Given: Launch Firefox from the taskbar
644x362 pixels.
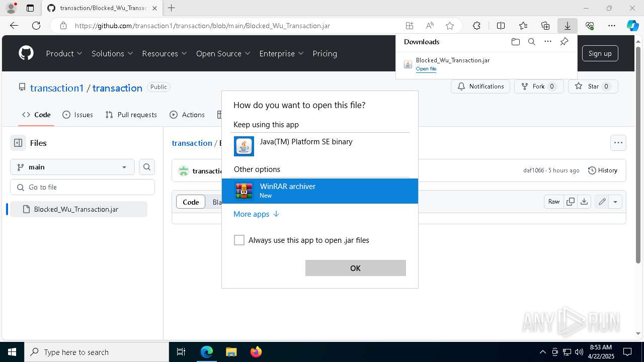Looking at the screenshot, I should coord(256,352).
